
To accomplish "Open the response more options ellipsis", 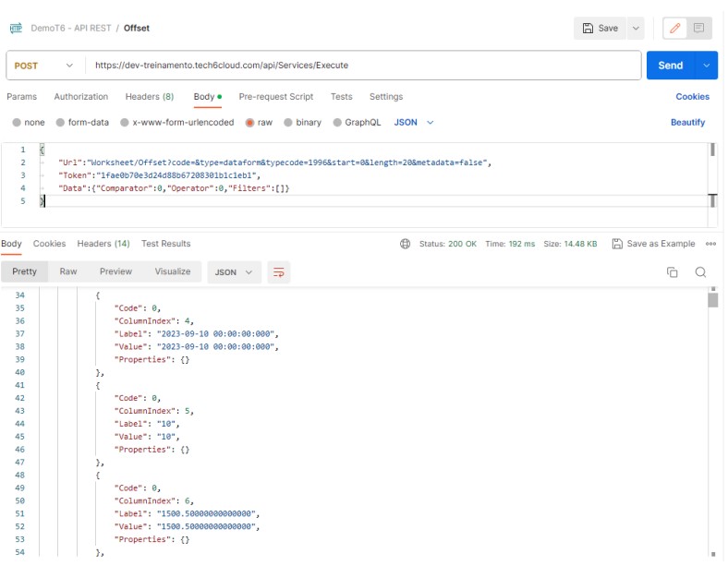I will point(710,244).
